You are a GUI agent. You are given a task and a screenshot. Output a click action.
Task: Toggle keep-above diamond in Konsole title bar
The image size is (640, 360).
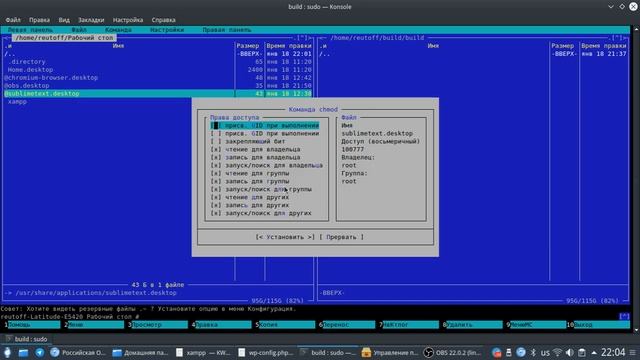(x=622, y=7)
